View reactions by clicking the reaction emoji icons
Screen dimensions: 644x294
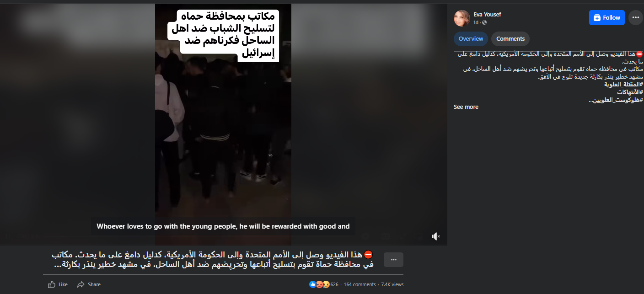(x=319, y=284)
